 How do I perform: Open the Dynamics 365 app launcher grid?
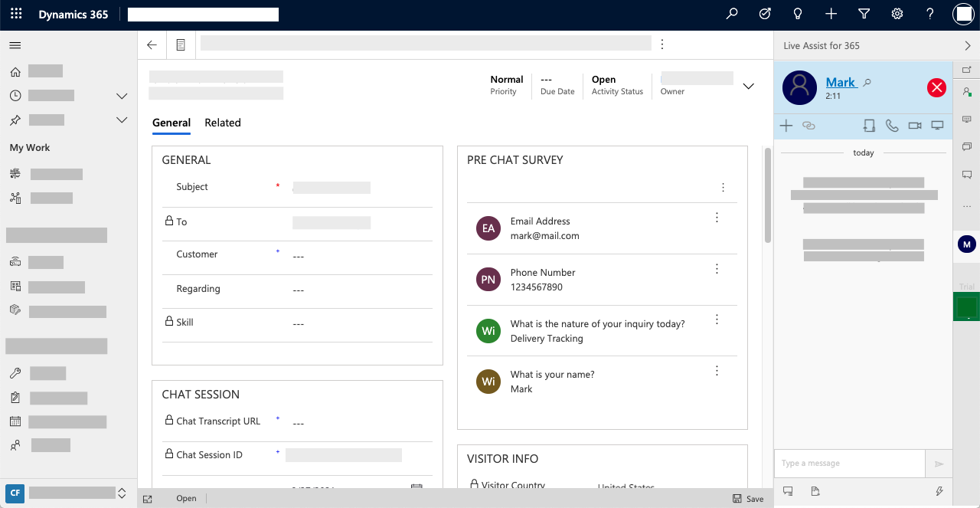click(x=16, y=15)
